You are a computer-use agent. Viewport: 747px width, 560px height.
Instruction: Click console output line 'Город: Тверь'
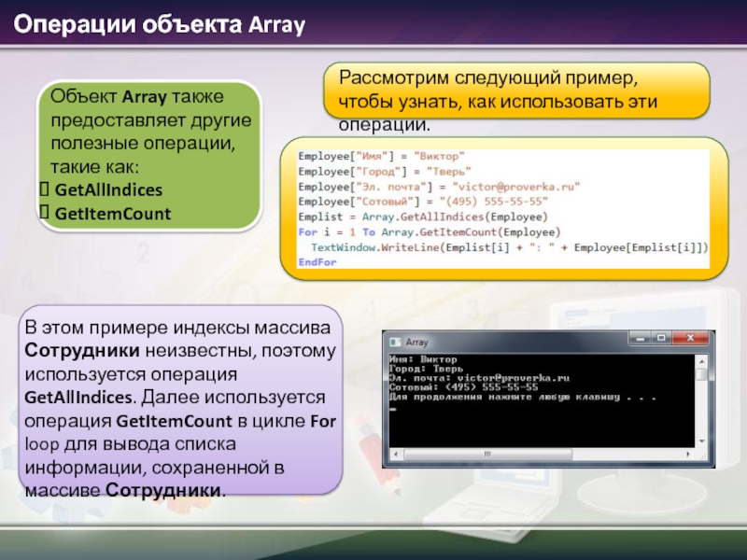coord(426,369)
